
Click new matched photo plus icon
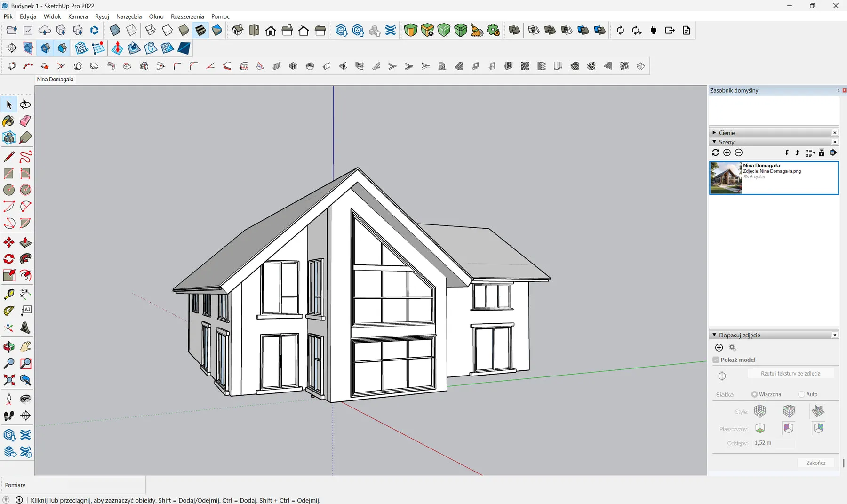click(719, 347)
